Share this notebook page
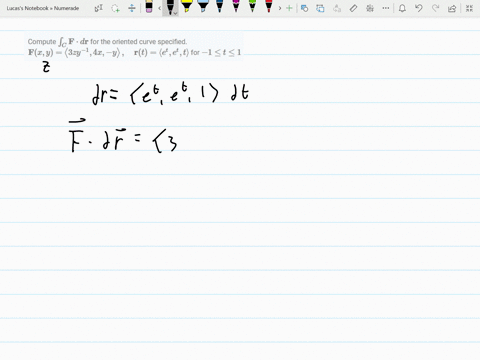This screenshot has width=480, height=360. coord(452,8)
